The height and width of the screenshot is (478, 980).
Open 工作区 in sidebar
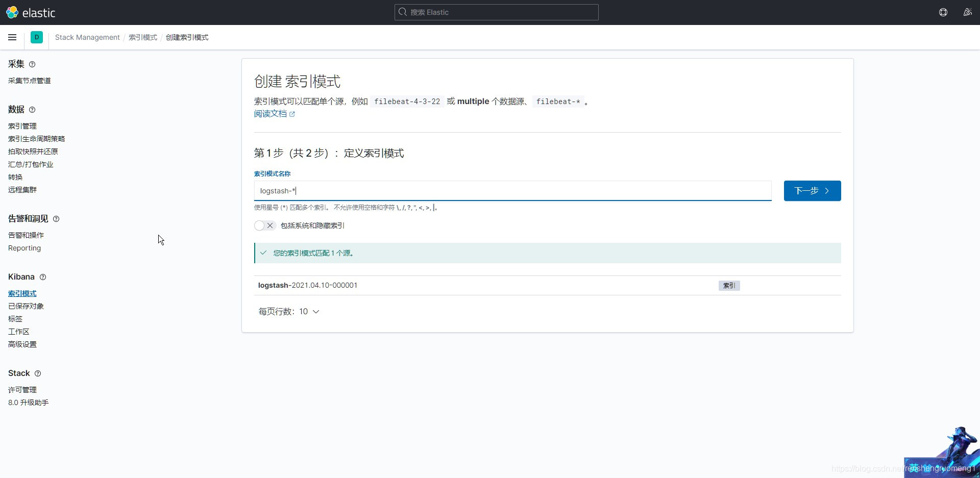click(19, 332)
